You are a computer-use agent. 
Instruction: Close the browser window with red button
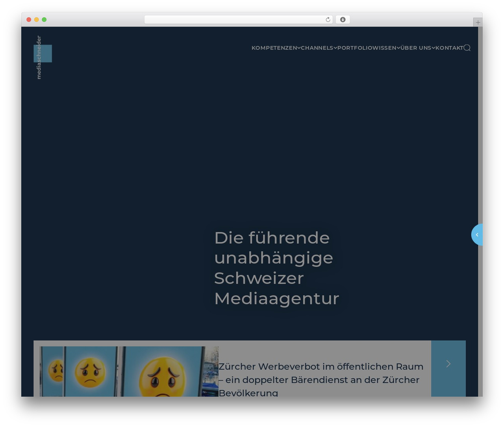(29, 20)
